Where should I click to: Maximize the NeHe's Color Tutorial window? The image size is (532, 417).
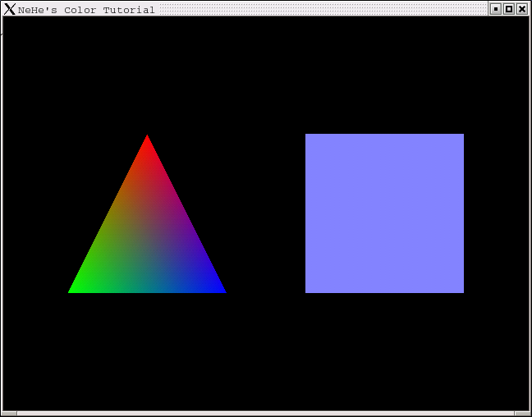pyautogui.click(x=509, y=9)
